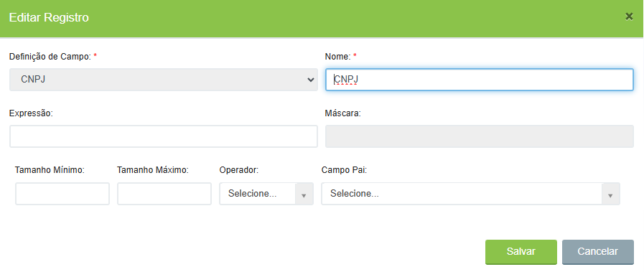Click the Máscara label text
This screenshot has width=644, height=272.
pos(343,113)
